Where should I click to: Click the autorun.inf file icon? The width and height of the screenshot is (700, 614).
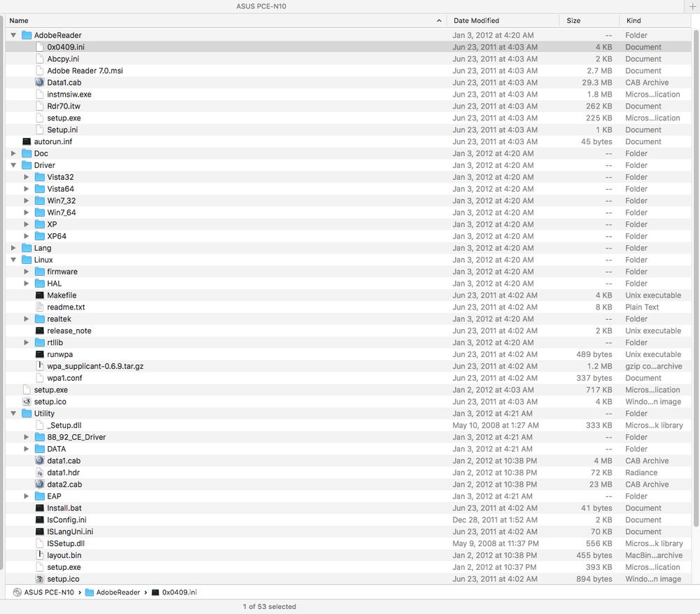(x=27, y=141)
